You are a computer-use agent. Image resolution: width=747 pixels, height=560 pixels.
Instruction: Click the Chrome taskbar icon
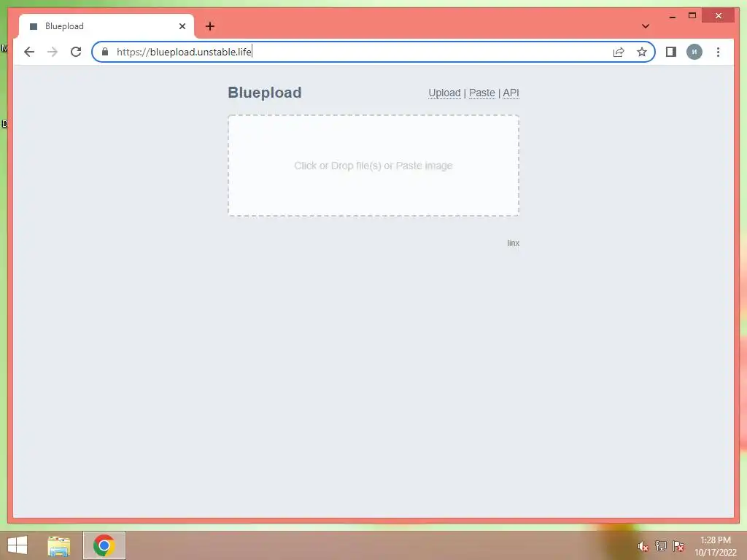104,545
